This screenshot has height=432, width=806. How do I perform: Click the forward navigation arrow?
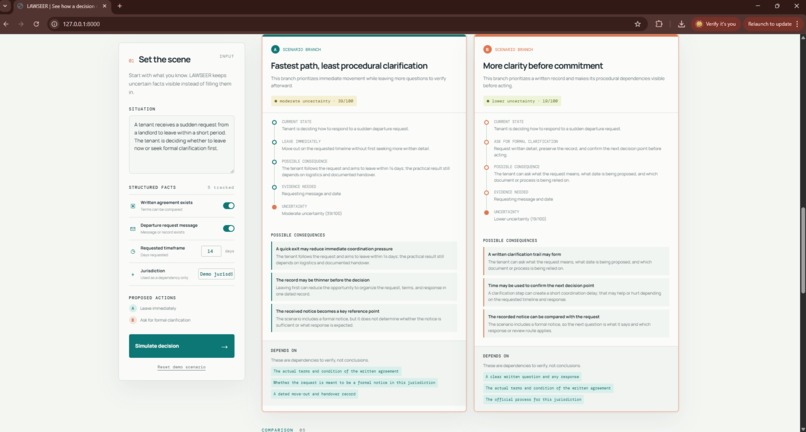tap(21, 24)
